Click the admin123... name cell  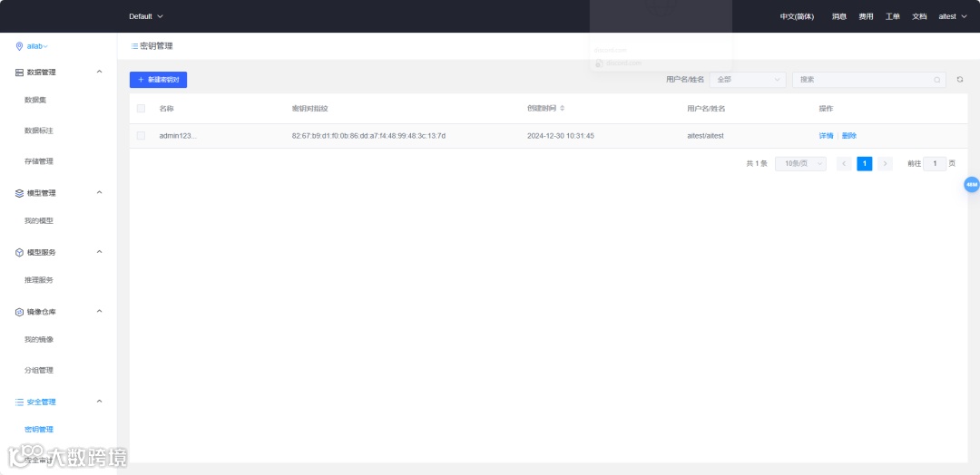(x=178, y=136)
